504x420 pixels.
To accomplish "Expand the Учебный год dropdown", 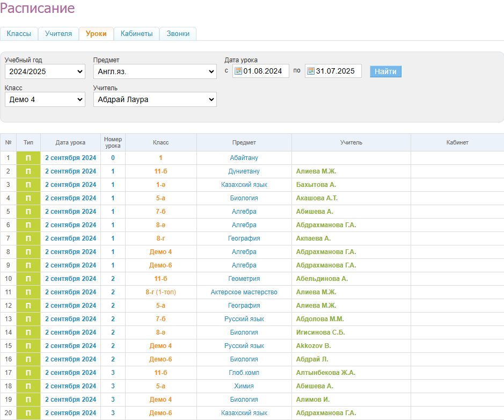I will 45,71.
